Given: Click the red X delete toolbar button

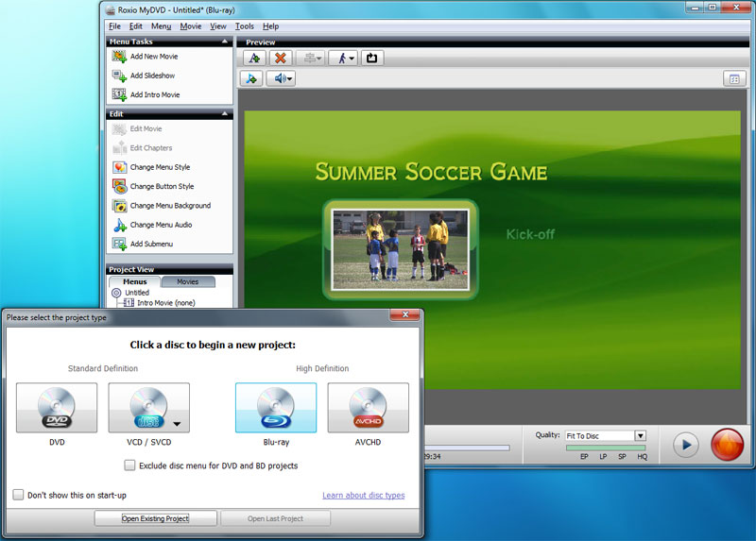Looking at the screenshot, I should [x=280, y=59].
